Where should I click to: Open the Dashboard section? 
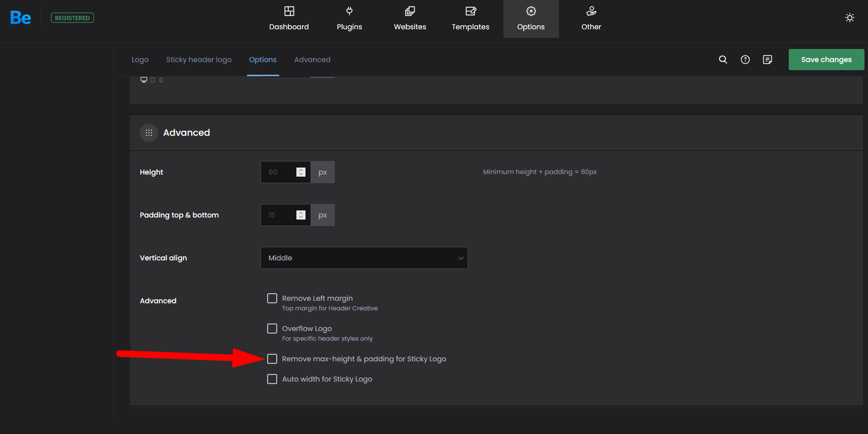(289, 19)
